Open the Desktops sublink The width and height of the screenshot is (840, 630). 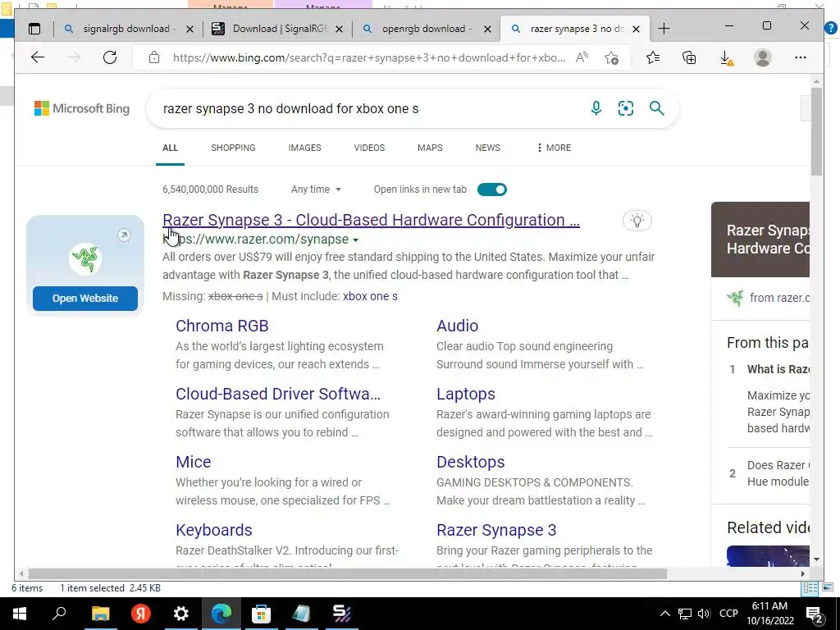point(470,462)
